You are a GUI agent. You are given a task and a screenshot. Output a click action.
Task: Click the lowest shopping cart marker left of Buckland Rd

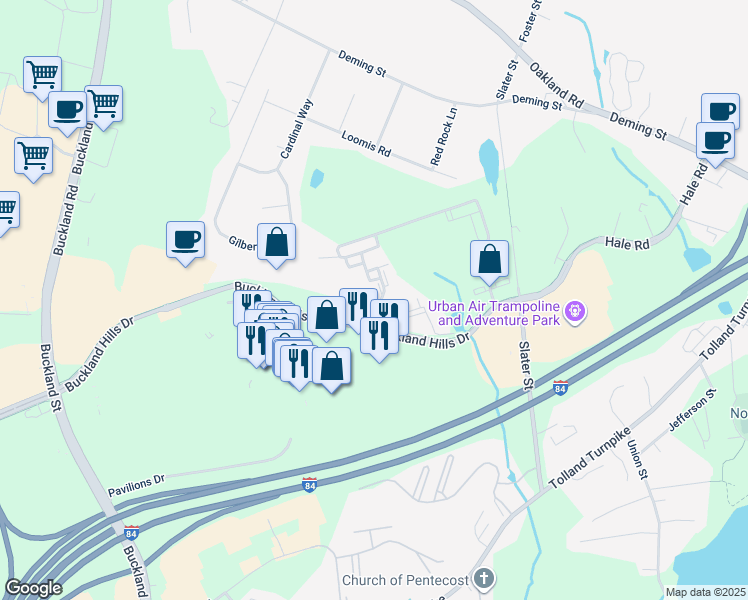pos(33,158)
